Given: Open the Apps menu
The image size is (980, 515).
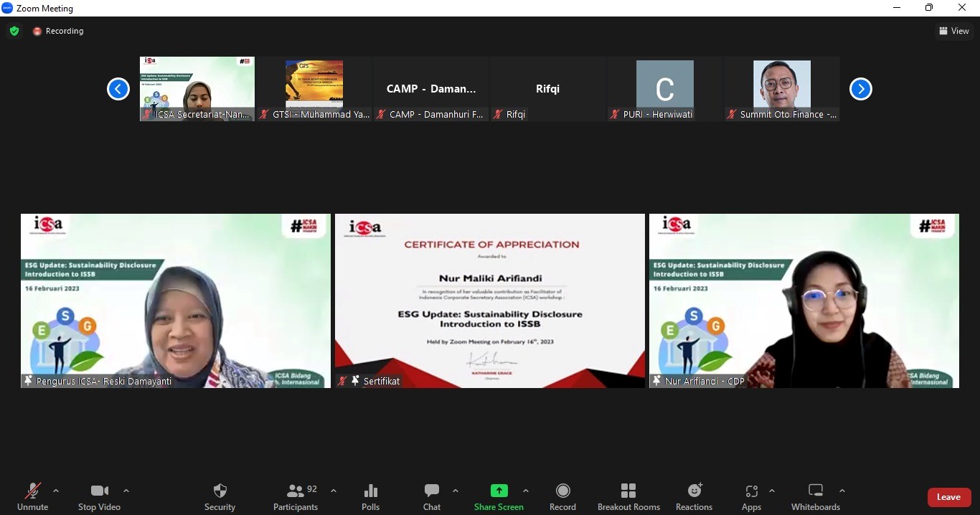Looking at the screenshot, I should point(751,496).
